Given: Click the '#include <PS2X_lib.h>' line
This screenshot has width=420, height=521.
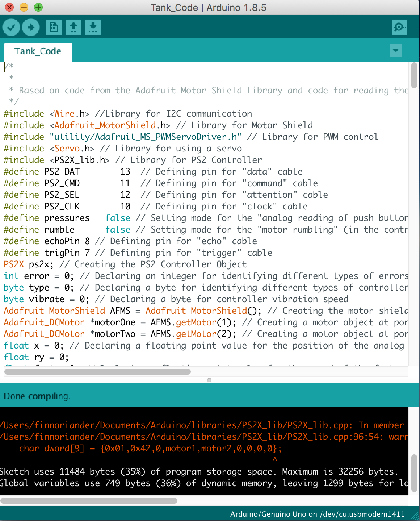Looking at the screenshot, I should (133, 160).
